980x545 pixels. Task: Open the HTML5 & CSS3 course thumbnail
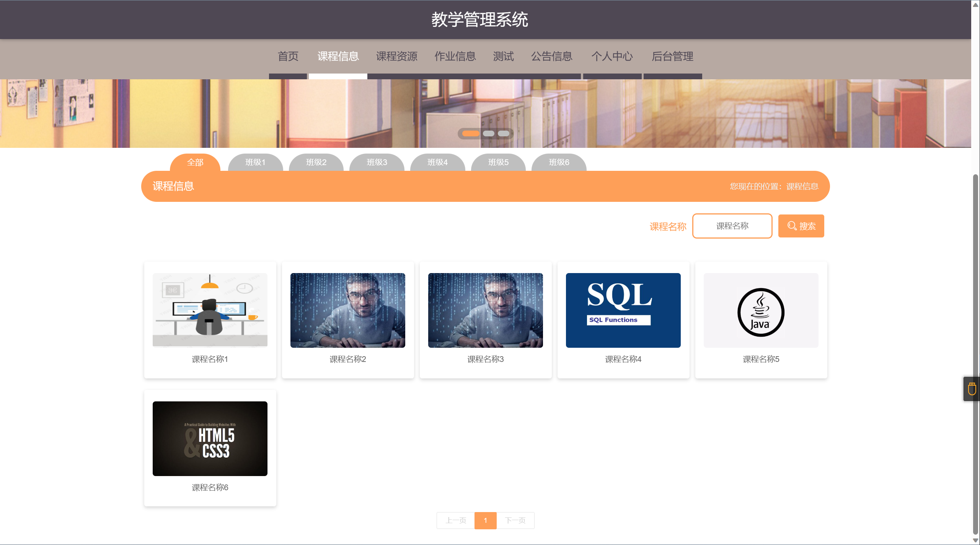click(210, 439)
